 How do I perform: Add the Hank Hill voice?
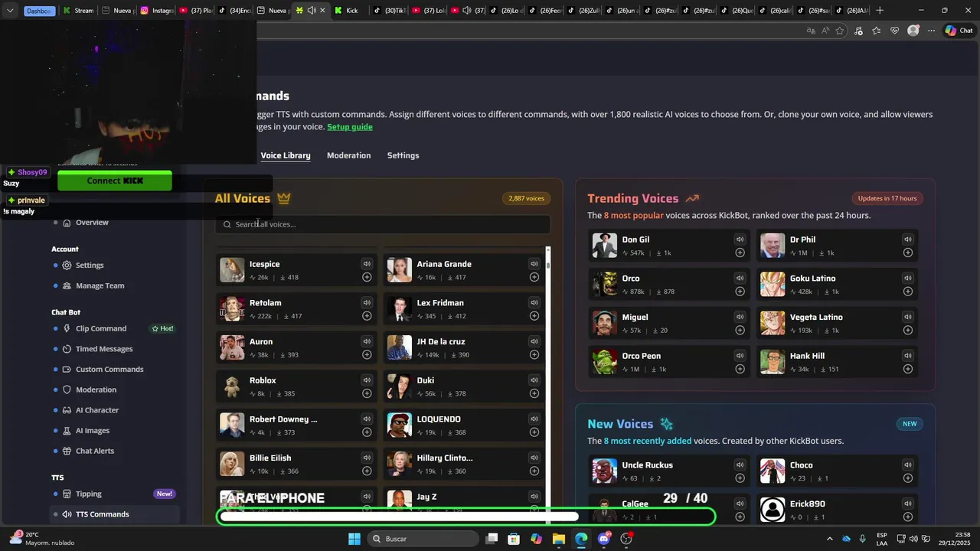click(908, 369)
